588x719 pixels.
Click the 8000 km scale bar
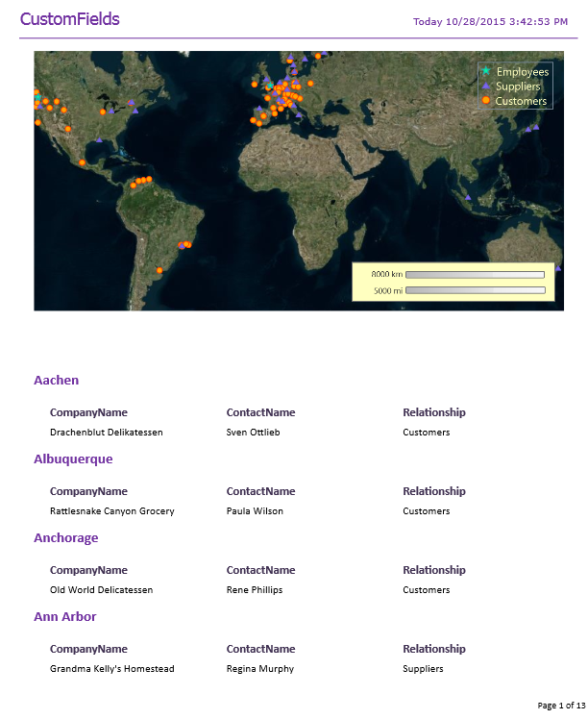[475, 275]
